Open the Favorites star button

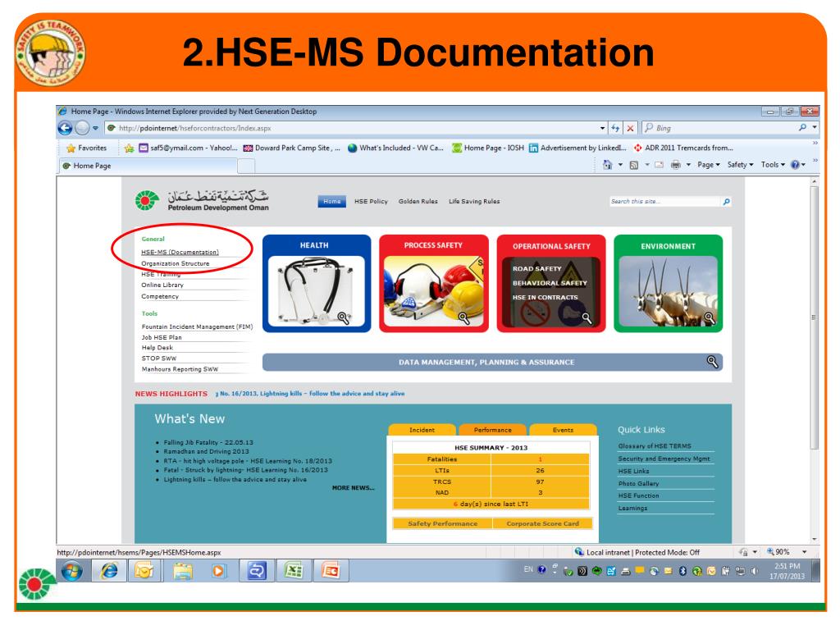(86, 148)
